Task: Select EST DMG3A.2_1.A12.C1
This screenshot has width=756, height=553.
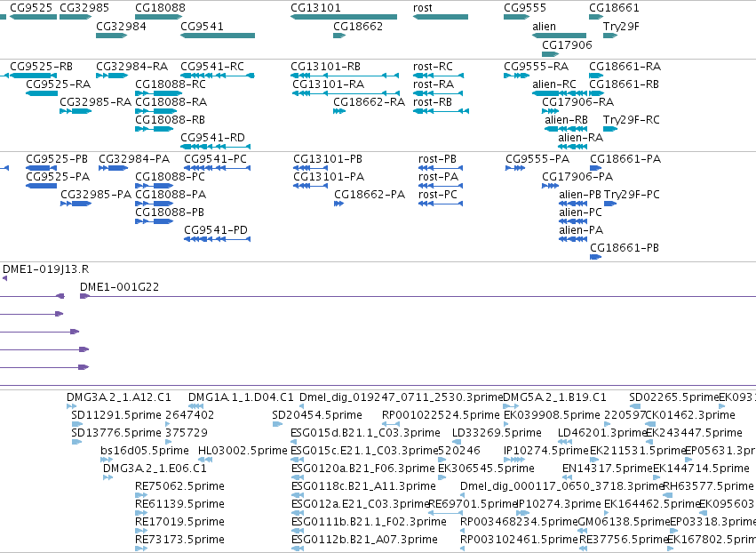Action: [x=70, y=406]
